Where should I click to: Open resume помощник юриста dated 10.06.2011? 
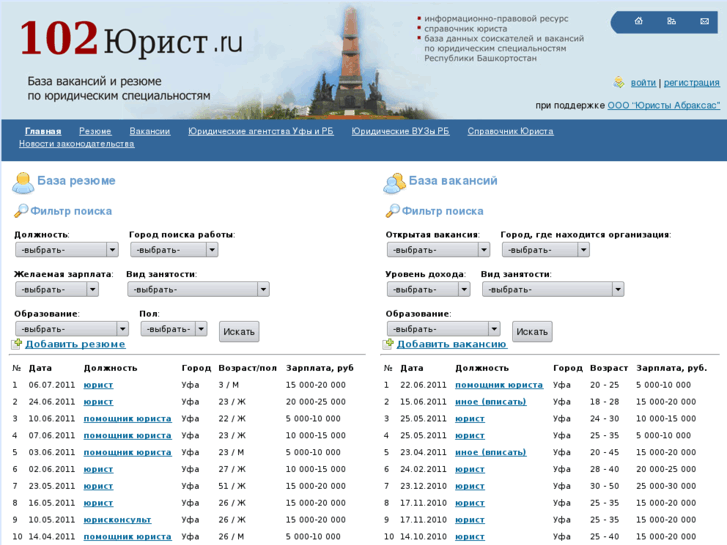click(x=128, y=418)
